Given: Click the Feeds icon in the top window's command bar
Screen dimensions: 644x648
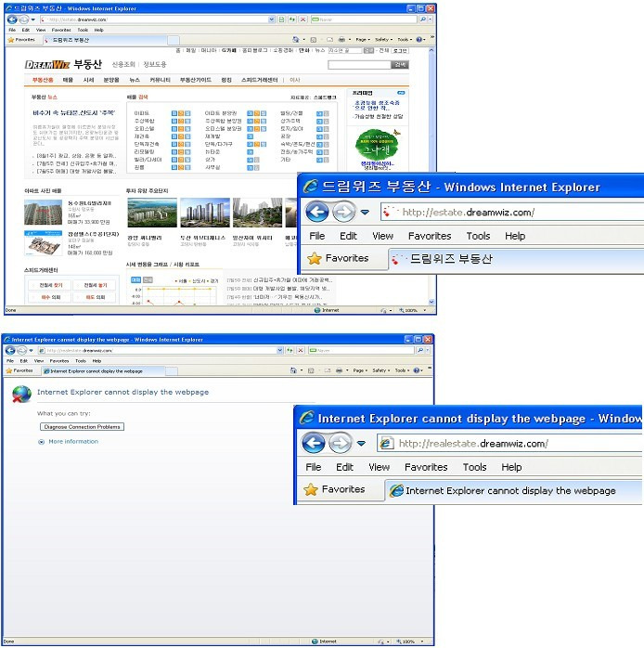Looking at the screenshot, I should click(313, 40).
